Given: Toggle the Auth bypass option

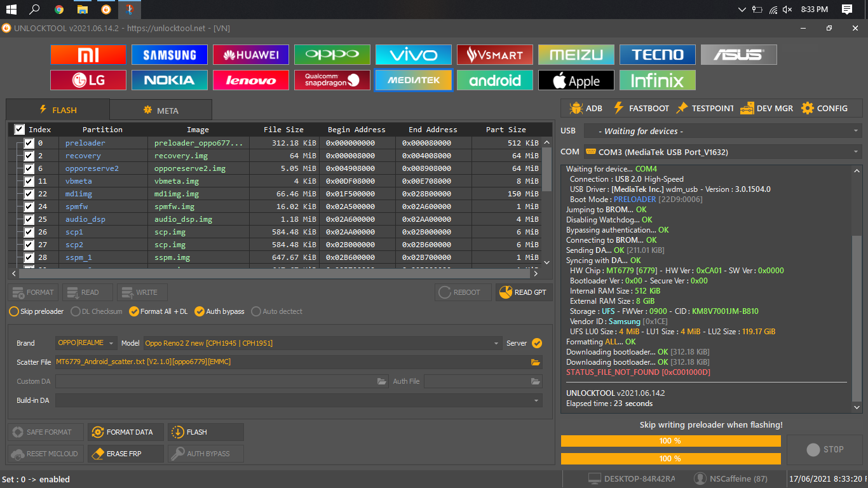Looking at the screenshot, I should (x=219, y=311).
